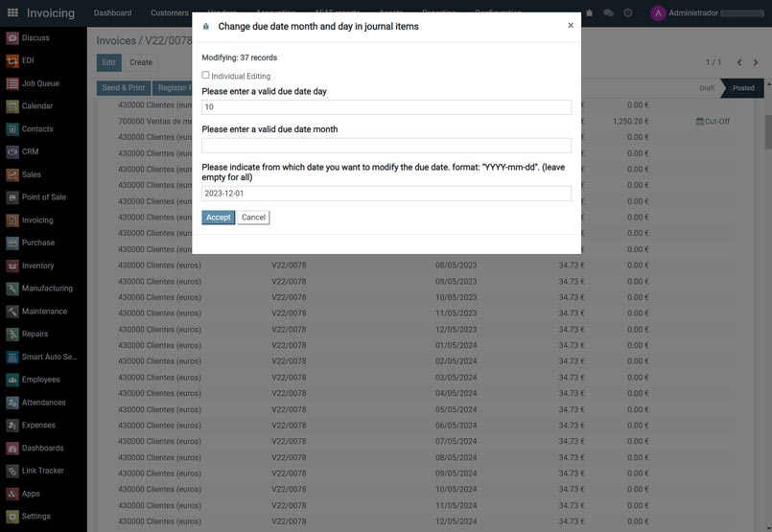Click the page vertical scrollbar
The width and height of the screenshot is (772, 532).
point(768,131)
